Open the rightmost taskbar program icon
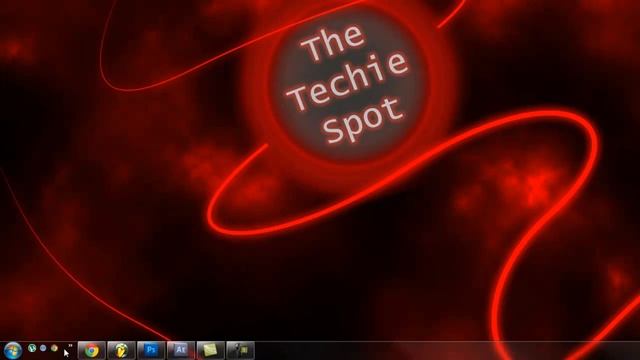Screen dimensions: 640x360 click(240, 351)
